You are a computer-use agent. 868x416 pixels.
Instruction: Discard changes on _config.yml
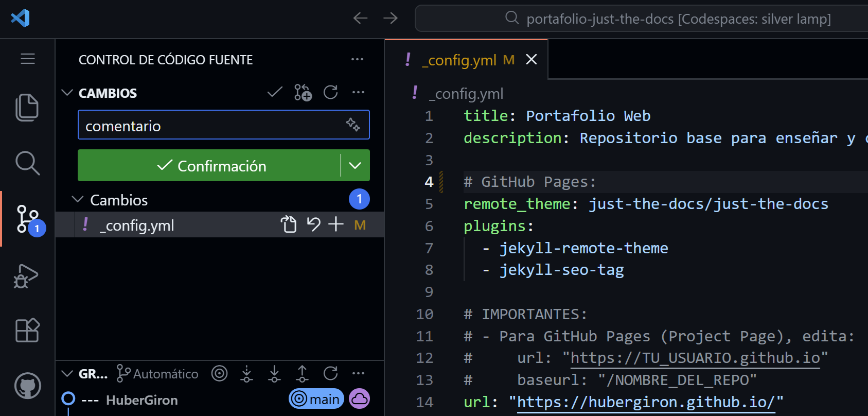[313, 224]
